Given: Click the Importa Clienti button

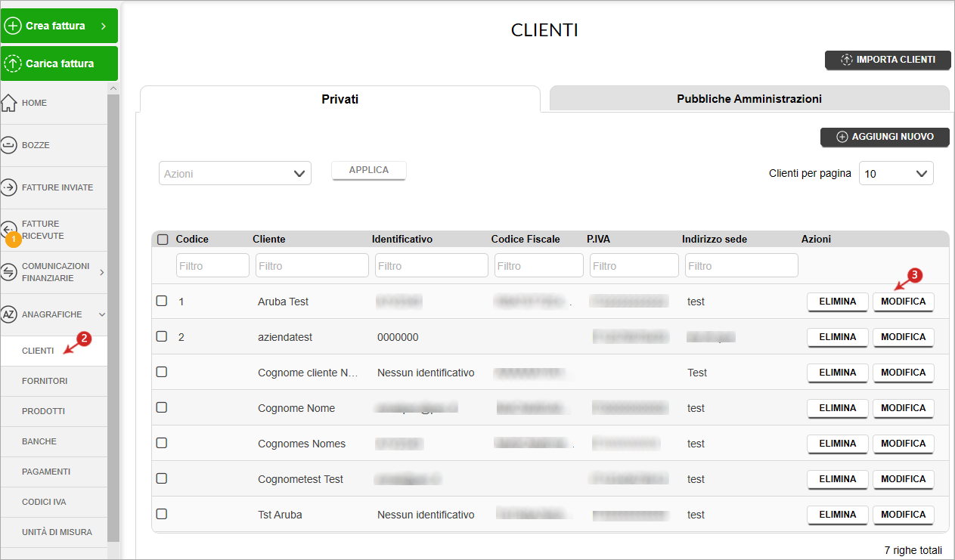Looking at the screenshot, I should [x=888, y=60].
